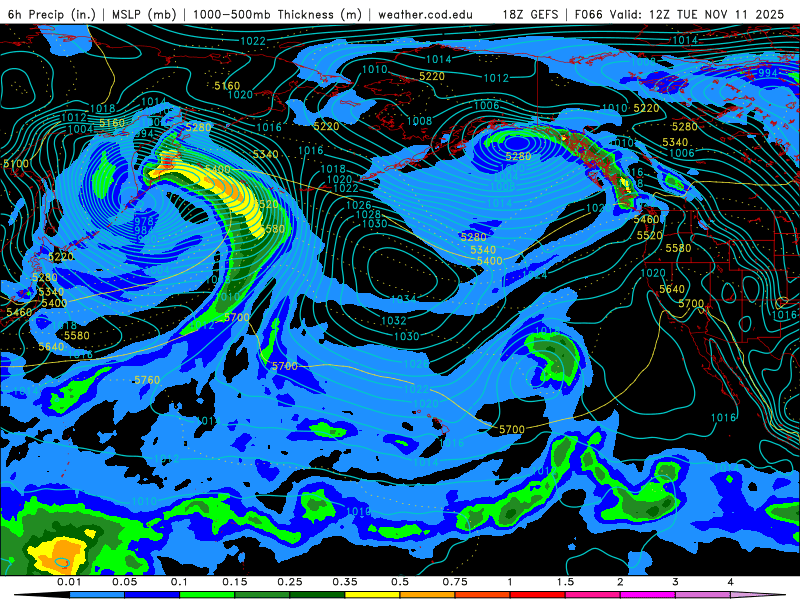Click the 1024 pressure contour label
Viewport: 800px width, 600px height.
click(x=535, y=275)
